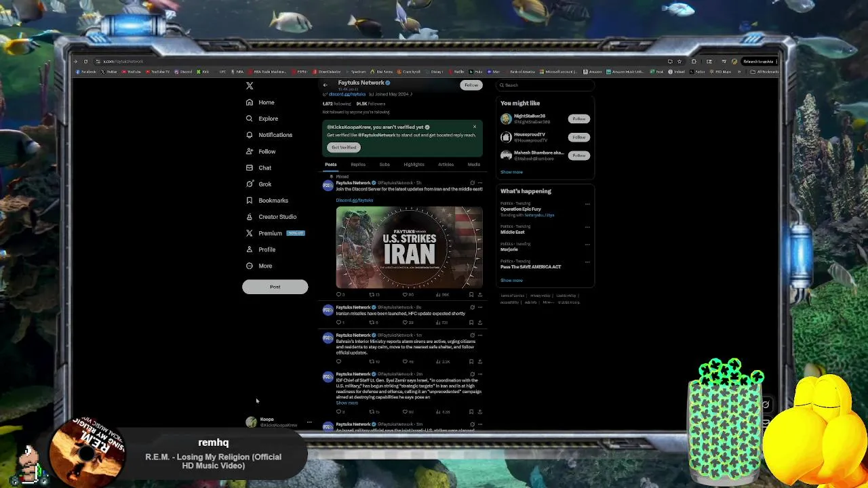Open Grok from the sidebar
Screen dimensions: 868x488
(258, 184)
